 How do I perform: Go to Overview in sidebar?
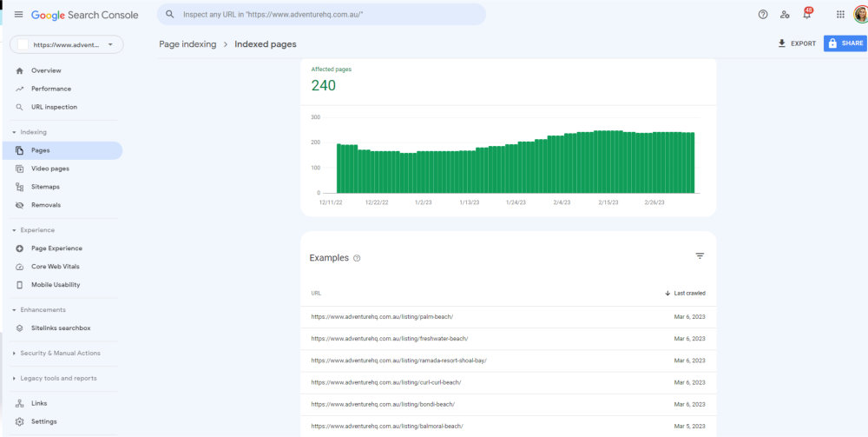point(46,70)
